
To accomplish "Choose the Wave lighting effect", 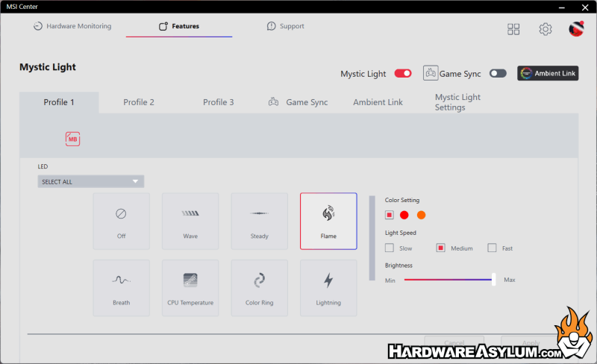I will (x=190, y=222).
